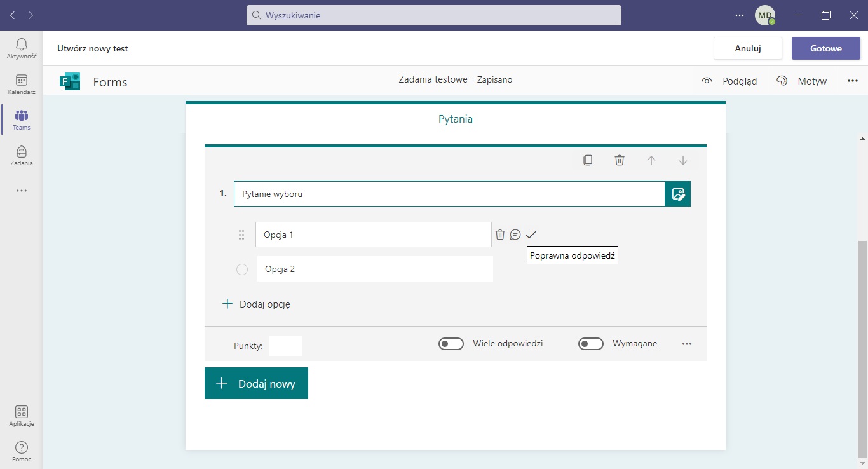The width and height of the screenshot is (868, 469).
Task: Select the Opcja 2 radio button
Action: 242,269
